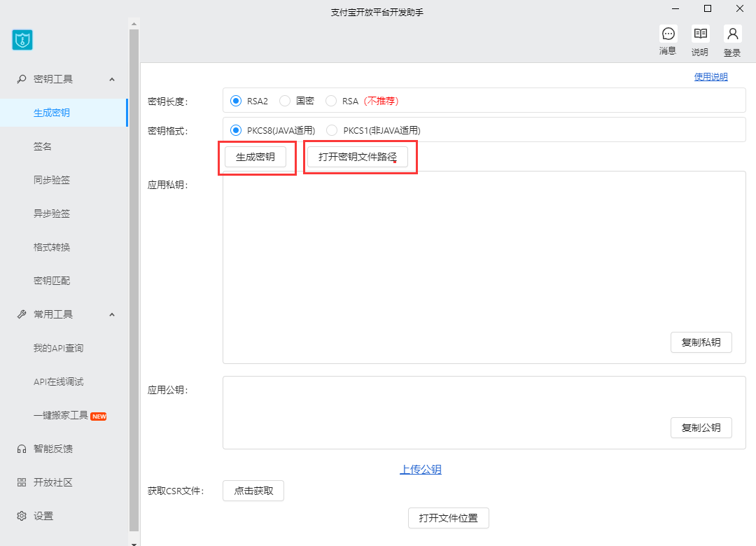Click the headphone icon for 智能反馈

(21, 449)
